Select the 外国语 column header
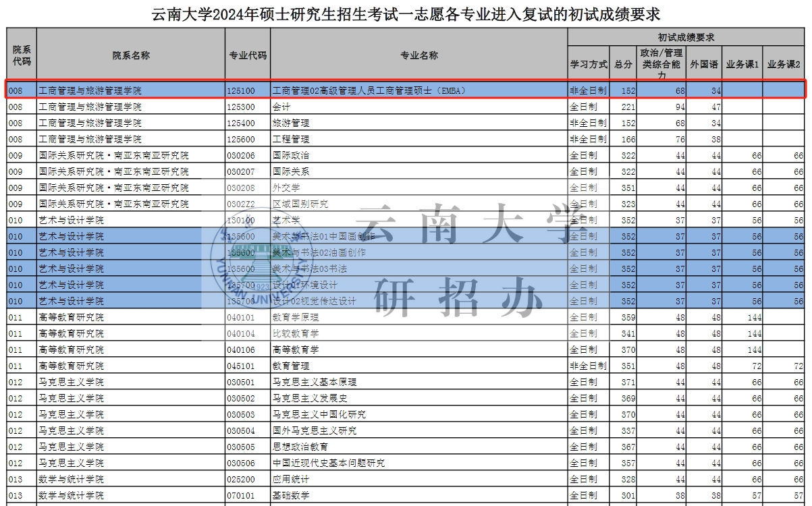812x506 pixels. point(705,64)
